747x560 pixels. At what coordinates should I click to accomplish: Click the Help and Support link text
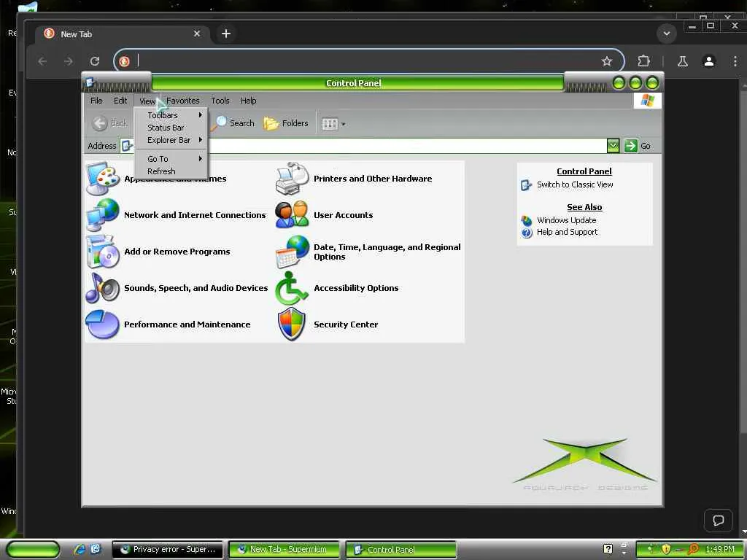click(x=567, y=232)
